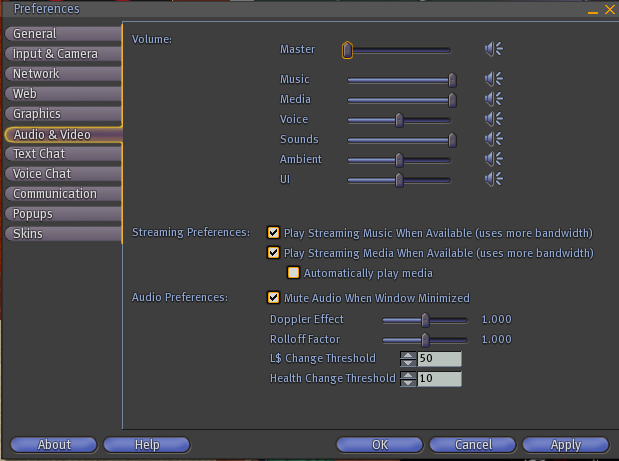Toggle Mute Audio When Window Minimized
The width and height of the screenshot is (619, 461).
pos(273,298)
